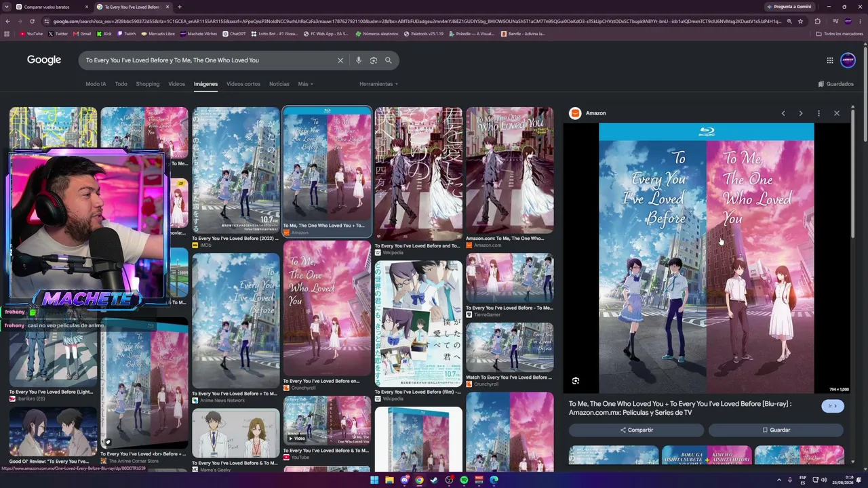Switch to Shopping results tab
This screenshot has height=488, width=868.
tap(147, 84)
